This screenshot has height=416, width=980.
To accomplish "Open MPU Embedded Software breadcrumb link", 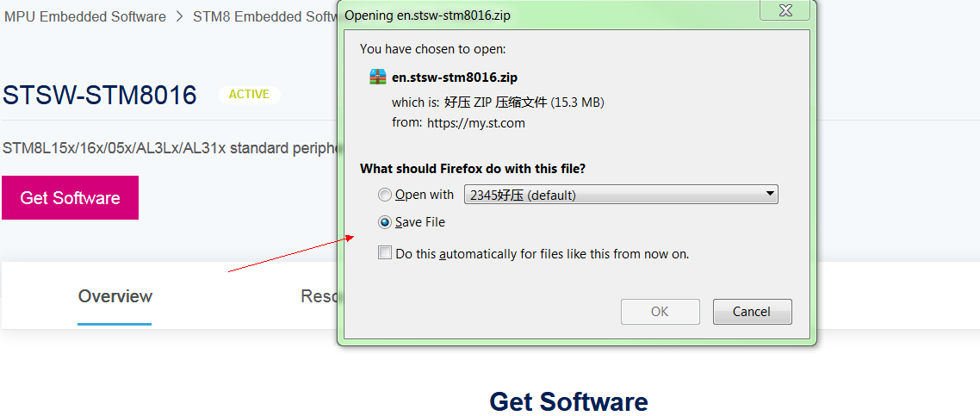I will [x=84, y=16].
